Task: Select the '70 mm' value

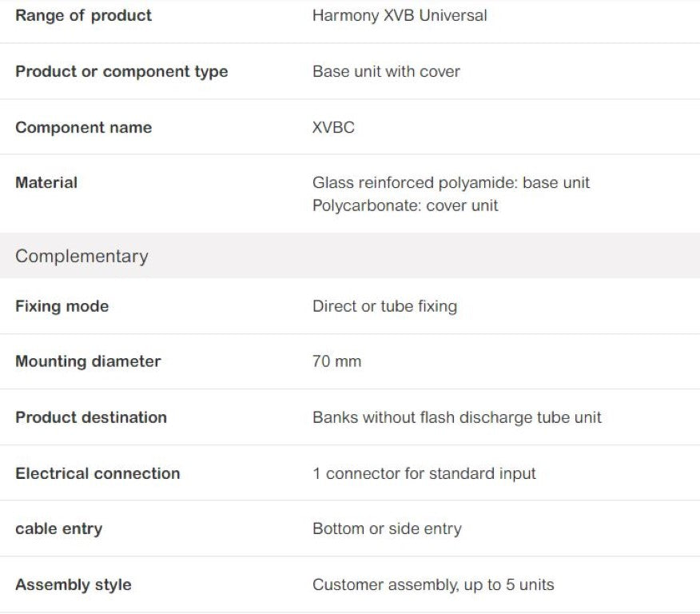Action: coord(336,361)
